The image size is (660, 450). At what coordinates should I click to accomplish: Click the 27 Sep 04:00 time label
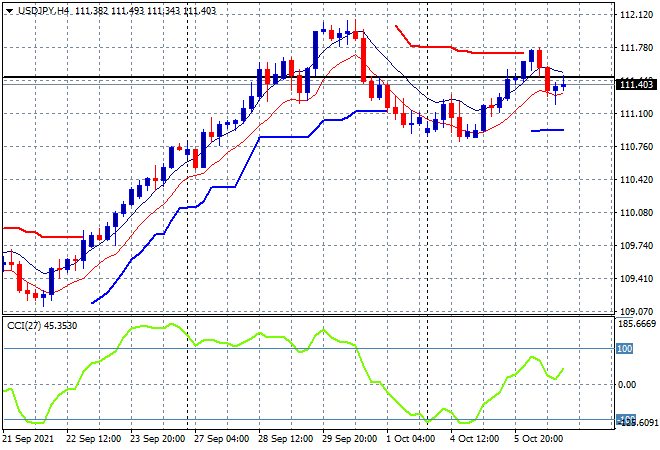click(221, 439)
